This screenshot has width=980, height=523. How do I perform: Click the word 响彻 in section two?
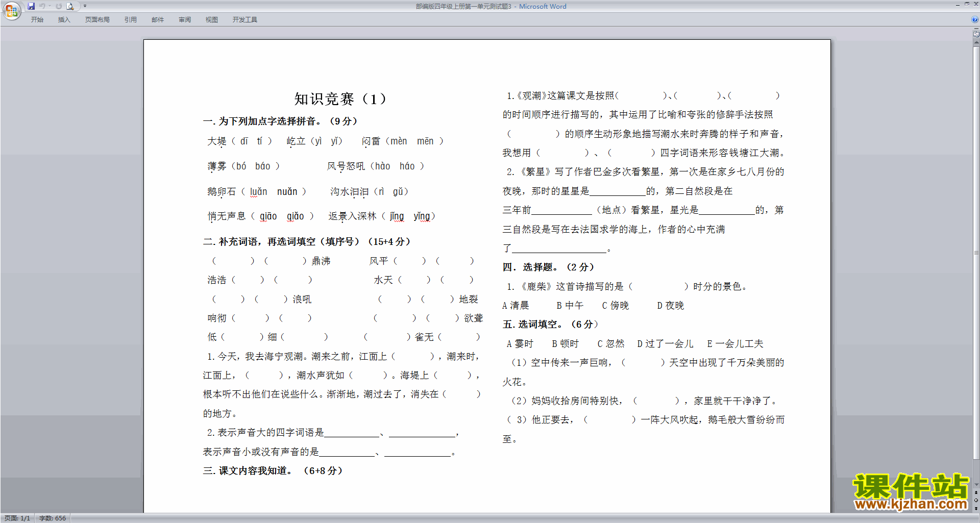(x=216, y=318)
